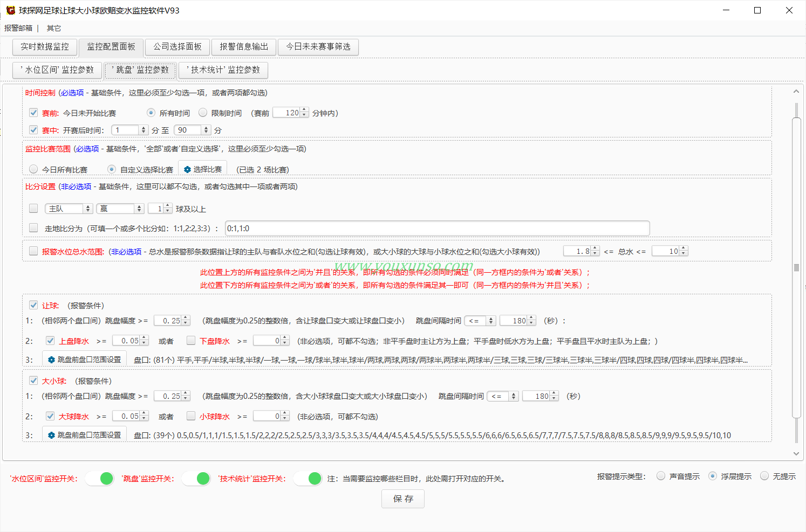Click the 球及以上 goal count spinner
The height and width of the screenshot is (532, 806).
(x=160, y=209)
